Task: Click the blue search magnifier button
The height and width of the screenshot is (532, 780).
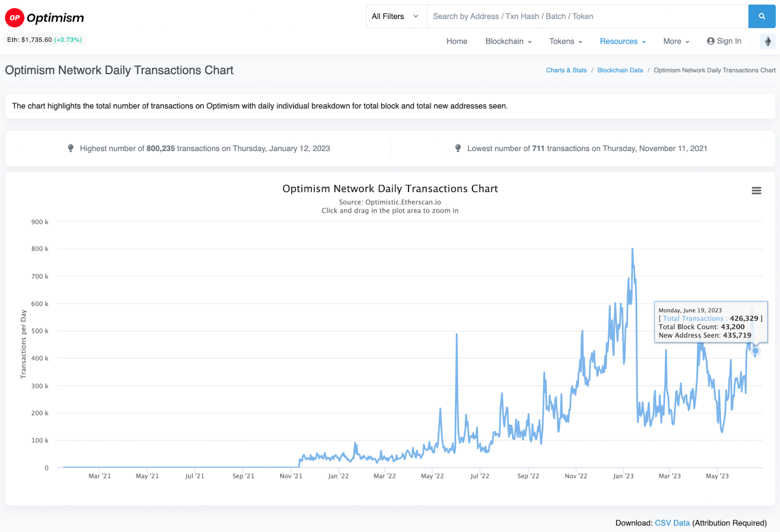Action: point(761,17)
